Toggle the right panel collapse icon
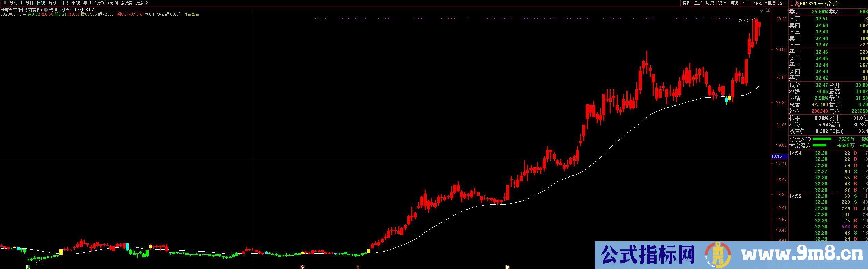Screen dimensions: 868x269 (x=768, y=10)
